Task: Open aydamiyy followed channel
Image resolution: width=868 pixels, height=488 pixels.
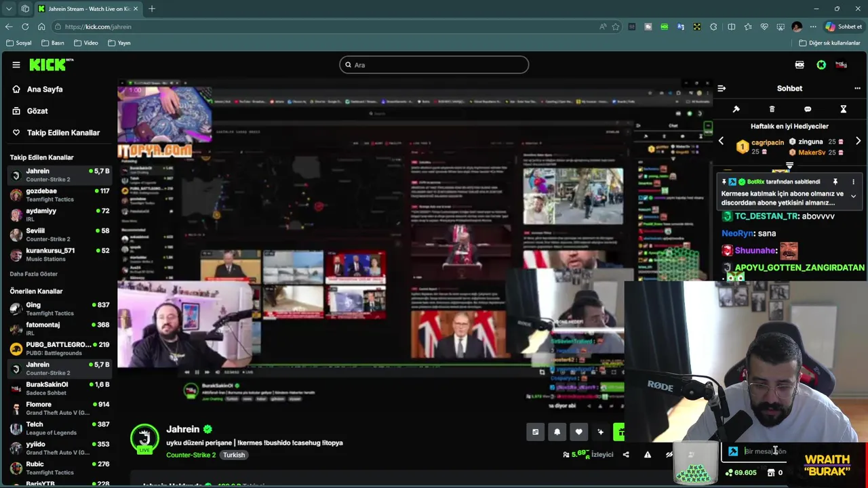Action: click(x=60, y=215)
